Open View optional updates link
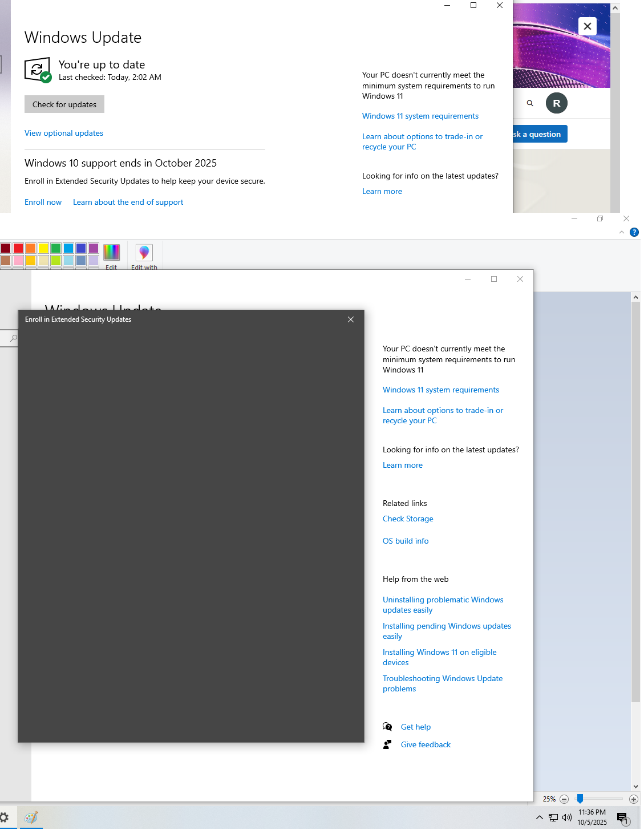 [64, 133]
